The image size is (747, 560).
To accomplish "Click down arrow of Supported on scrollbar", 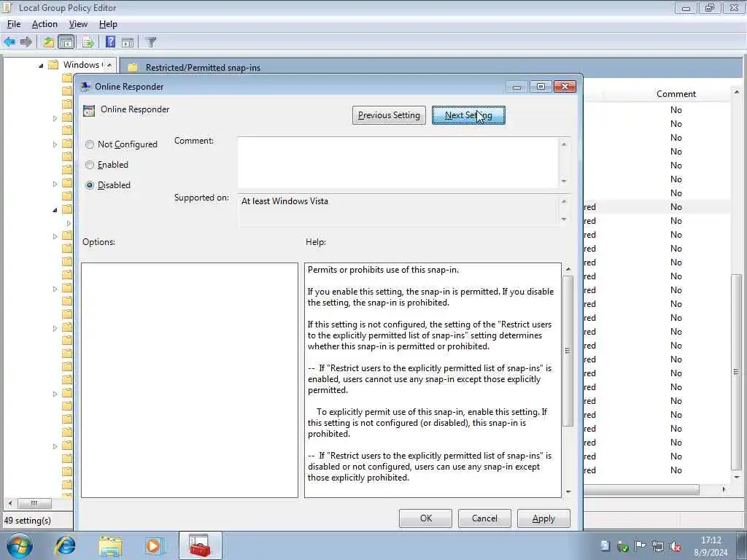I will (564, 219).
